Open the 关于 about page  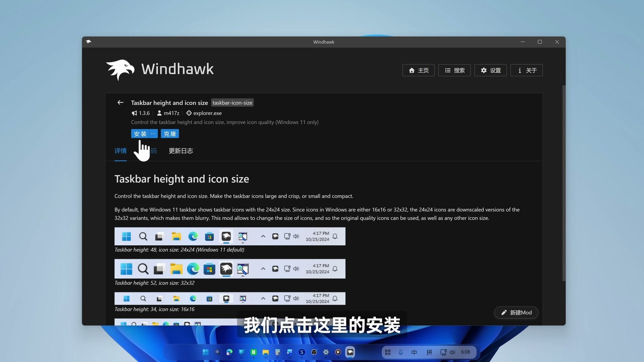pos(526,70)
